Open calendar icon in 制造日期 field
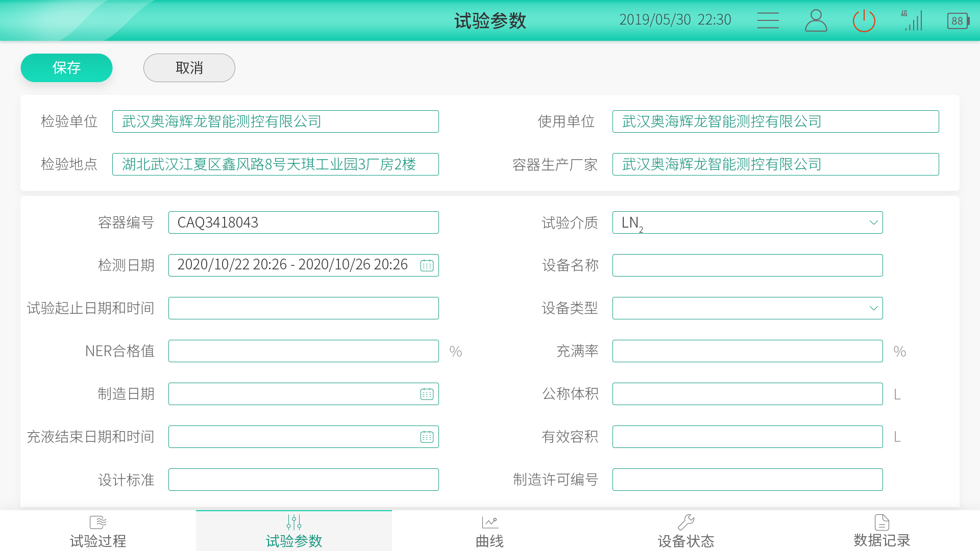Image resolution: width=980 pixels, height=551 pixels. 427,394
